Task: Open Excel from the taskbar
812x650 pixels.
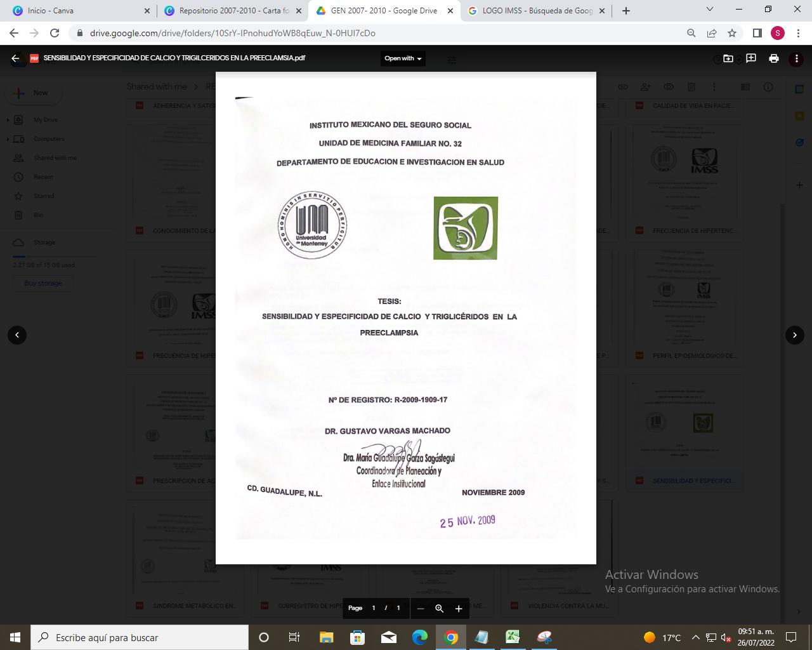Action: coord(513,637)
